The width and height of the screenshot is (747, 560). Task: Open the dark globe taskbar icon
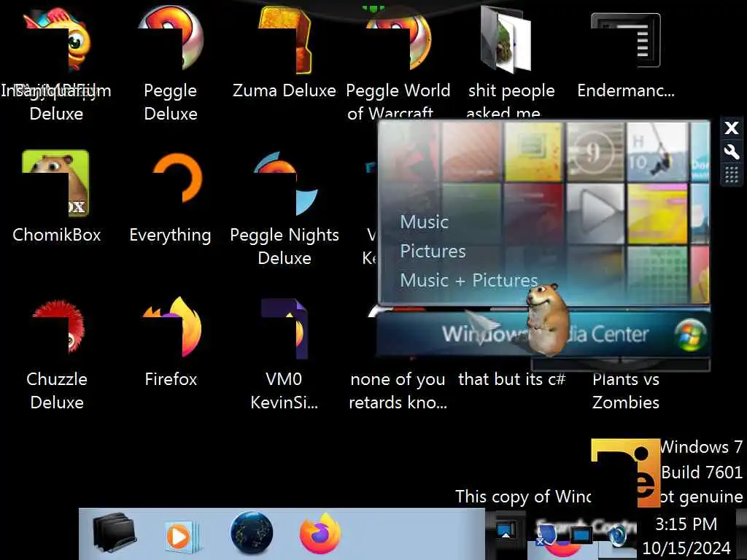click(252, 533)
